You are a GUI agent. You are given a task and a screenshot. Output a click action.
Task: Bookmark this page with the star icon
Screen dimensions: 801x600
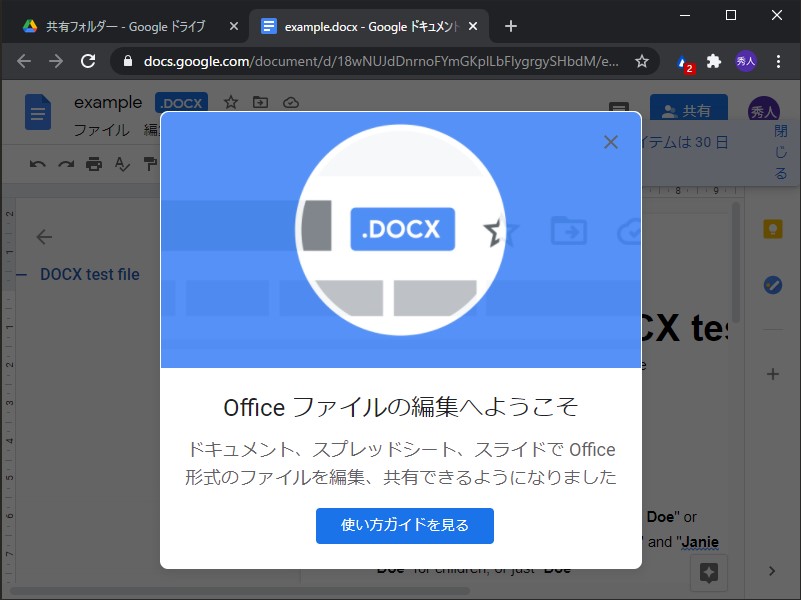tap(642, 62)
